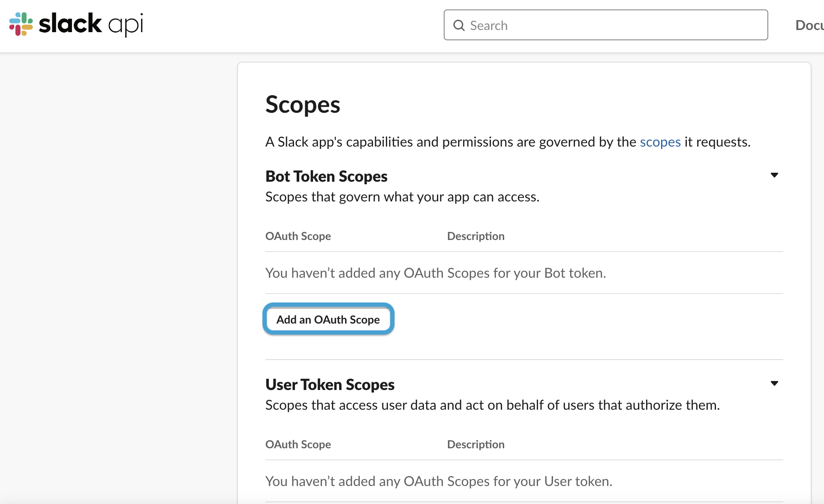Focus the Search input field
824x504 pixels.
click(606, 25)
